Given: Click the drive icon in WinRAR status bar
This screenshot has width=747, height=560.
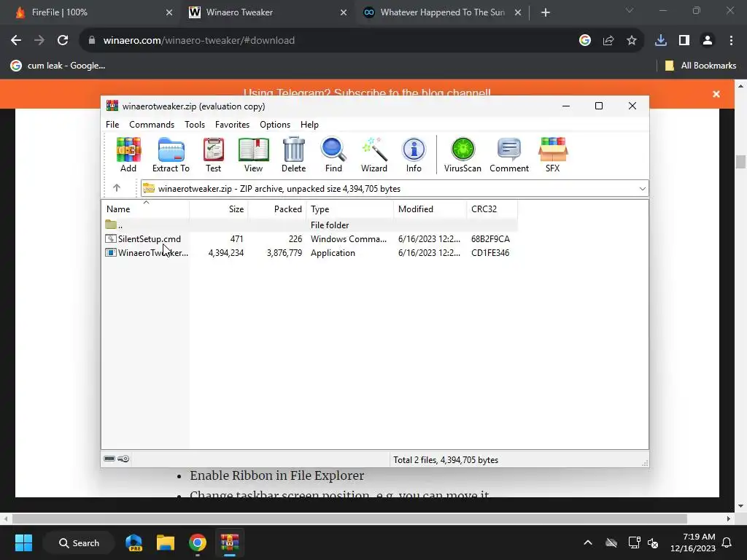Looking at the screenshot, I should tap(109, 459).
